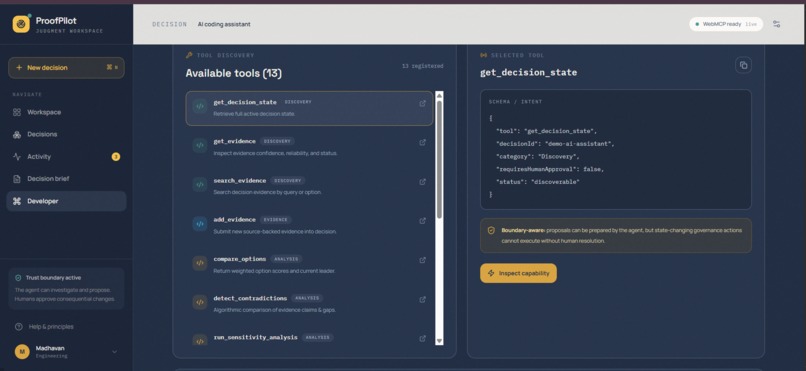The width and height of the screenshot is (806, 371).
Task: Select the get_decision_state tool row
Action: [309, 108]
